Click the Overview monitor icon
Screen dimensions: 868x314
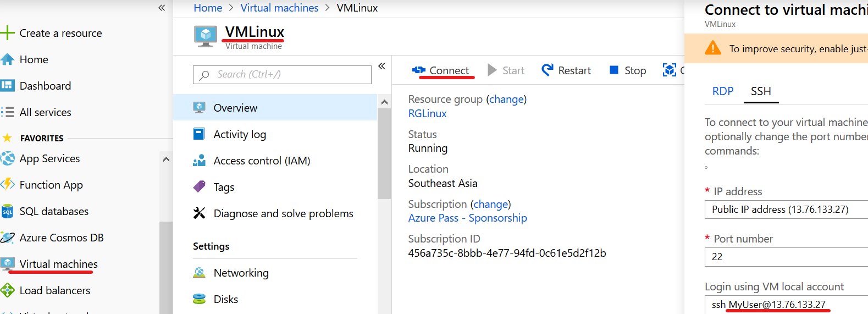[x=199, y=107]
